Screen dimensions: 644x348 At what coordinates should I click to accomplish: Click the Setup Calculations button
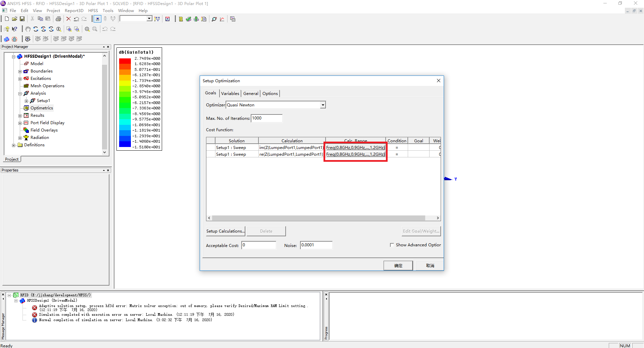[x=226, y=231]
